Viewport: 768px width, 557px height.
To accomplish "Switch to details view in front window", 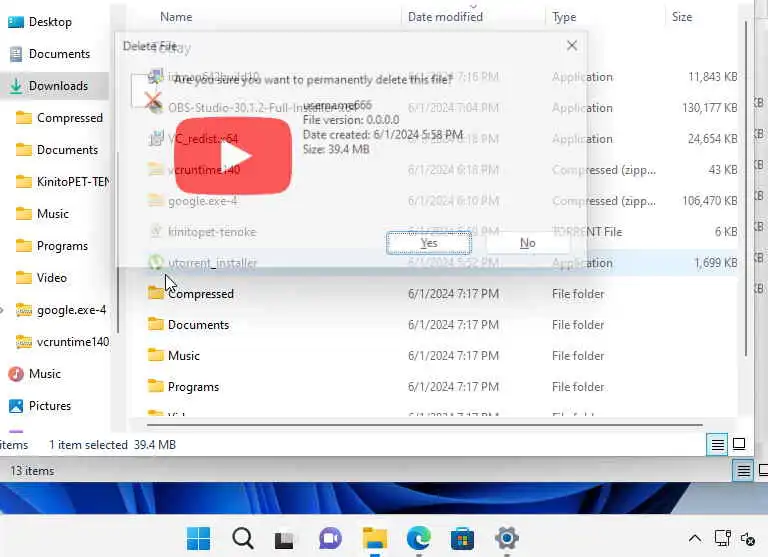I will point(717,445).
